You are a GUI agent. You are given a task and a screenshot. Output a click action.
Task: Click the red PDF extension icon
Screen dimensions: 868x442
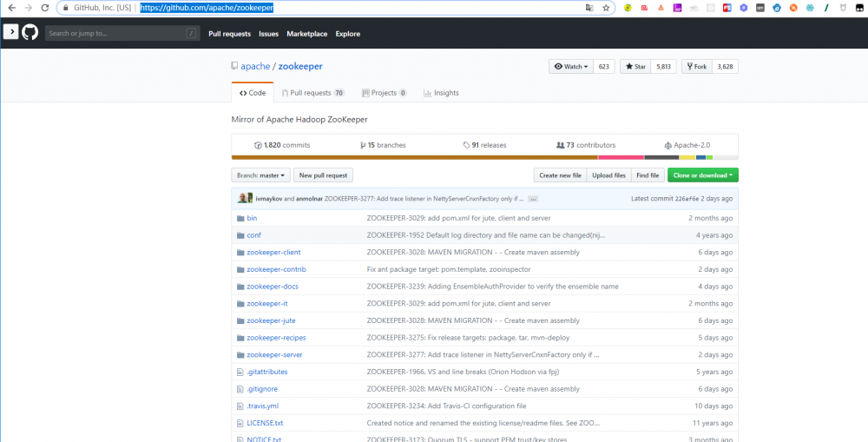pos(727,9)
